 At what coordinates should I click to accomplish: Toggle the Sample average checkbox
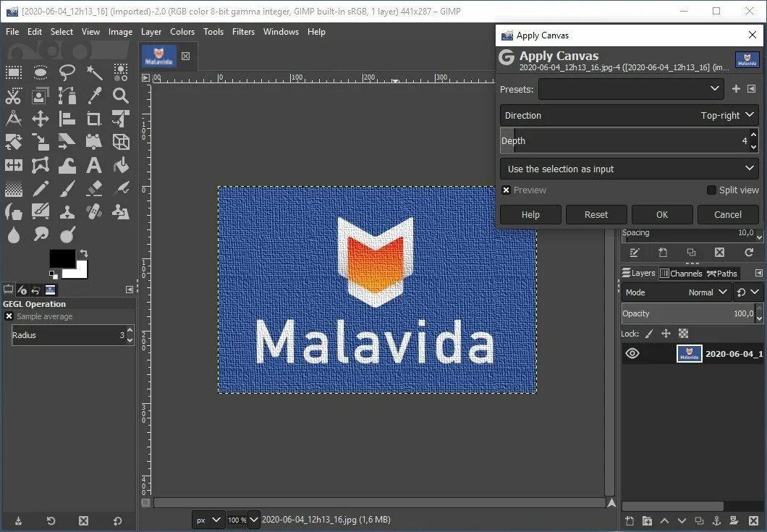[9, 316]
